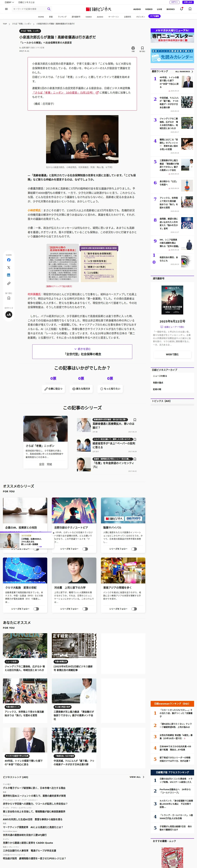Open the 専門ニュースレター banner

point(172,35)
